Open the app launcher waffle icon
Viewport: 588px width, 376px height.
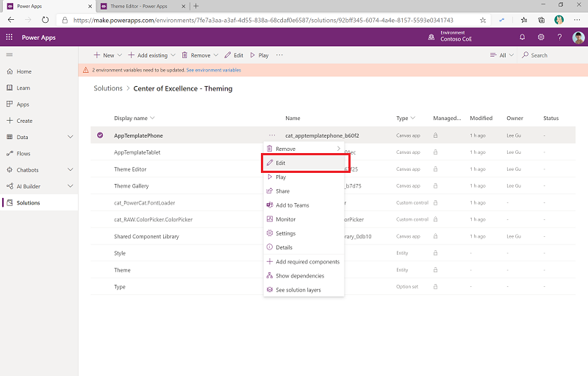click(10, 38)
